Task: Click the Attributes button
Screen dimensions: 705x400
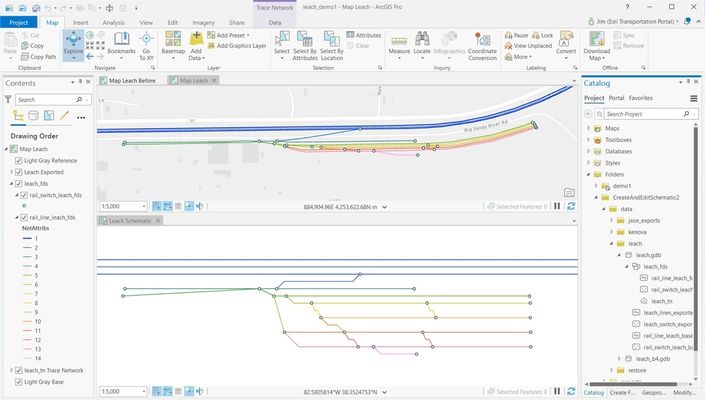Action: point(364,35)
